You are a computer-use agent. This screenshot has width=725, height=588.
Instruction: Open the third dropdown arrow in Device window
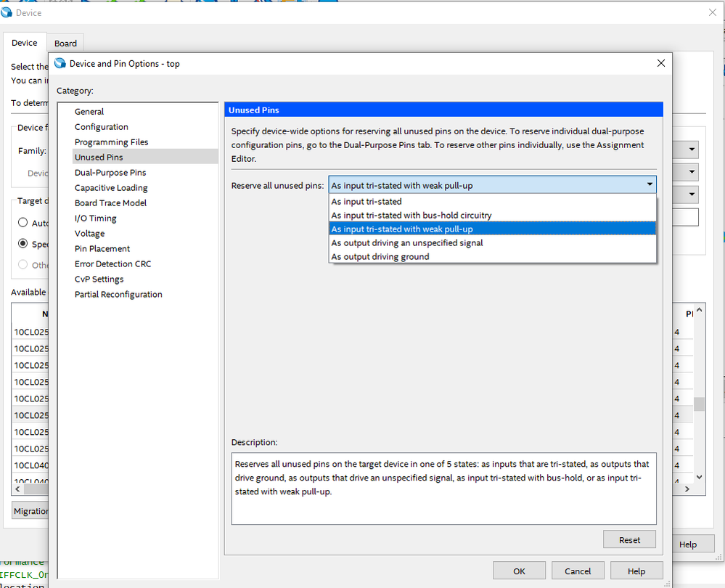[692, 194]
